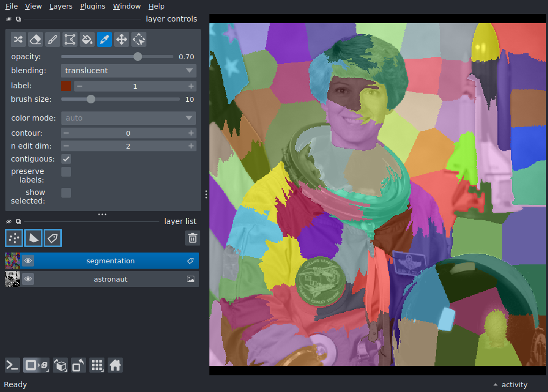This screenshot has height=392, width=548.
Task: Select the polygon drawing tool
Action: coord(70,39)
